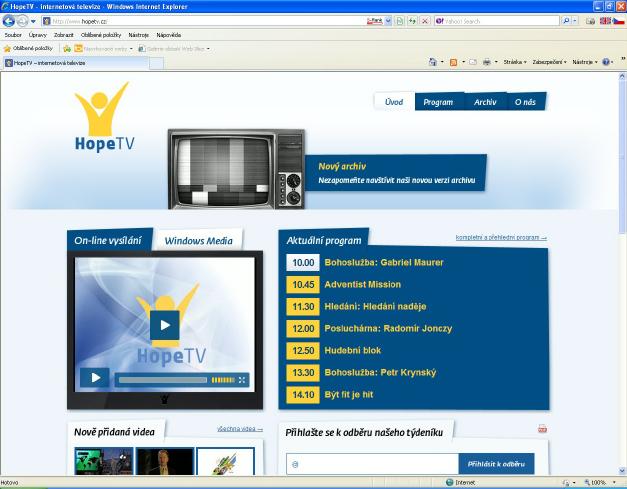The height and width of the screenshot is (489, 627).
Task: Click the small play button in player bar
Action: (95, 377)
